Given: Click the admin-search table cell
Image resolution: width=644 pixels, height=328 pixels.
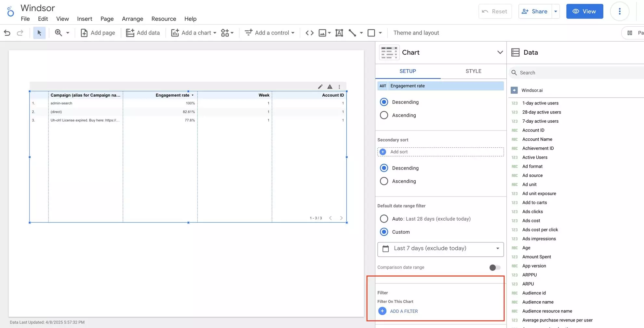Looking at the screenshot, I should [x=61, y=103].
